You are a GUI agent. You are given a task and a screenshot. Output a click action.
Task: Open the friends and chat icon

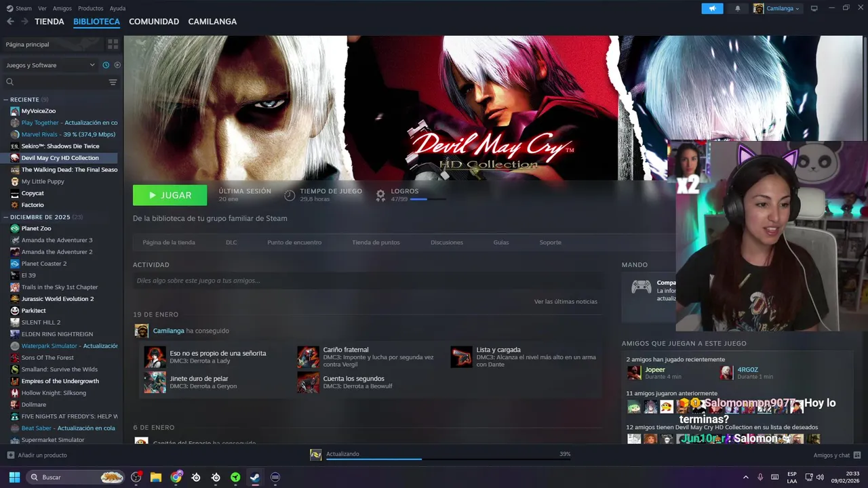tap(857, 455)
